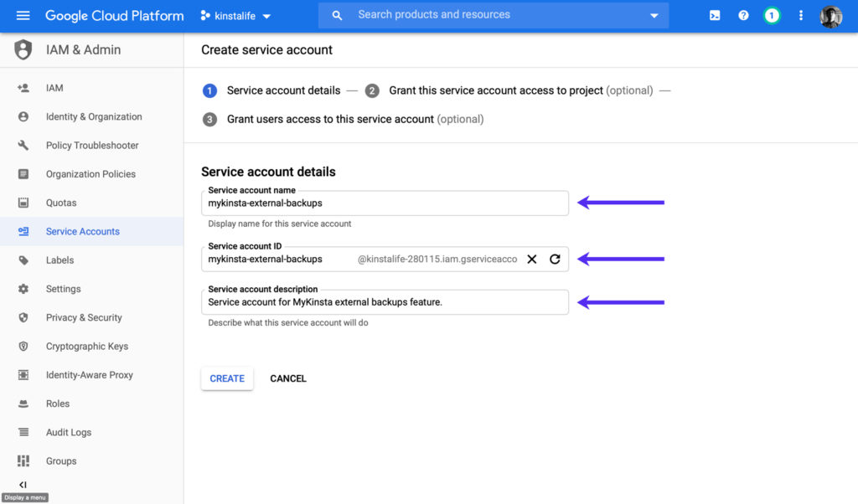Click the IAM & Admin shield icon
The image size is (858, 504).
pyautogui.click(x=24, y=49)
